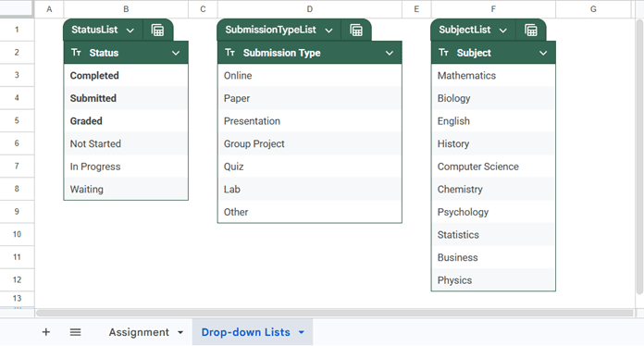Image resolution: width=644 pixels, height=346 pixels.
Task: Select the Completed status cell
Action: tap(126, 76)
